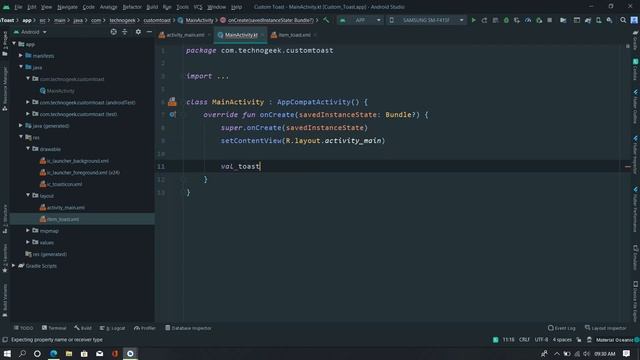Open the TODO tool window
The image size is (640, 360).
23,328
